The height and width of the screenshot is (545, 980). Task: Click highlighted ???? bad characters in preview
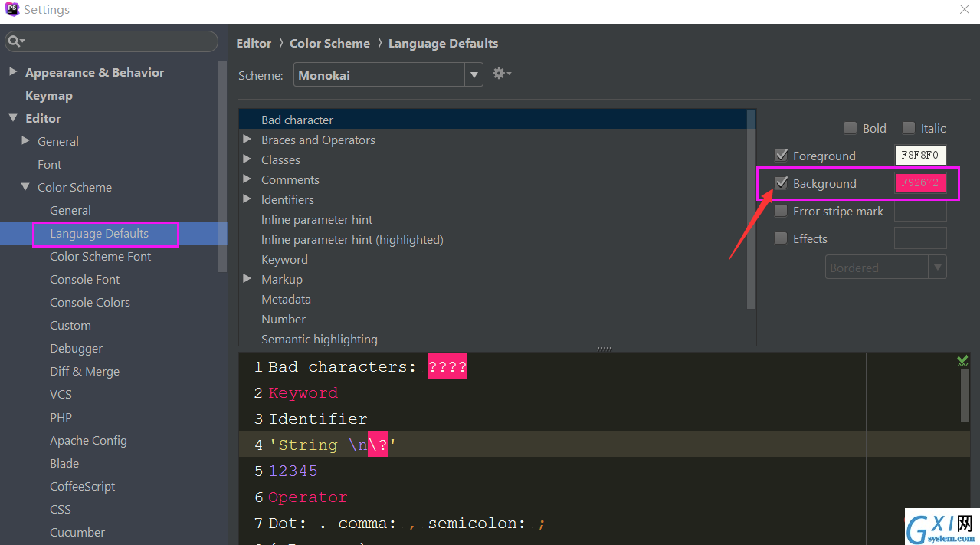pos(447,367)
